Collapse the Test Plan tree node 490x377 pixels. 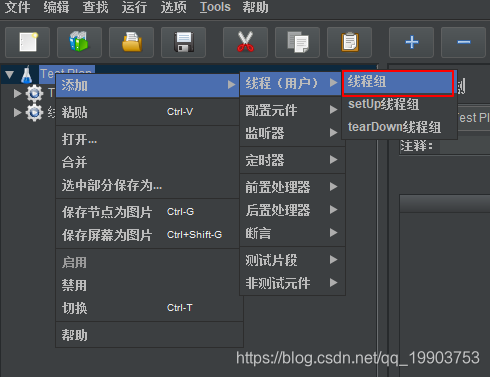(x=9, y=75)
